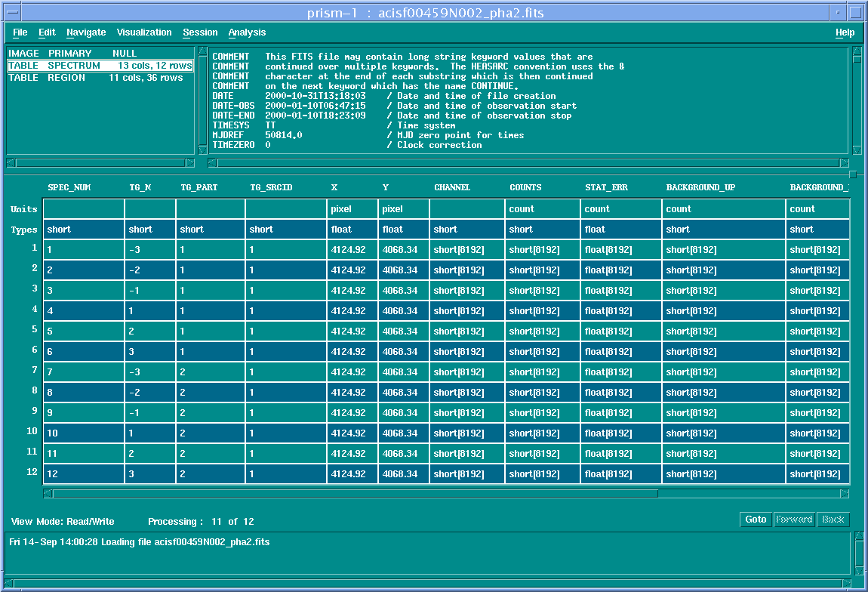
Task: Click the Back button
Action: [x=833, y=520]
